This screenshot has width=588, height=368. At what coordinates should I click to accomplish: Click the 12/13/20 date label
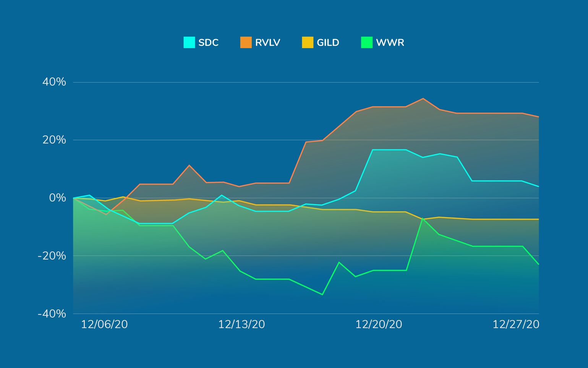click(x=241, y=324)
